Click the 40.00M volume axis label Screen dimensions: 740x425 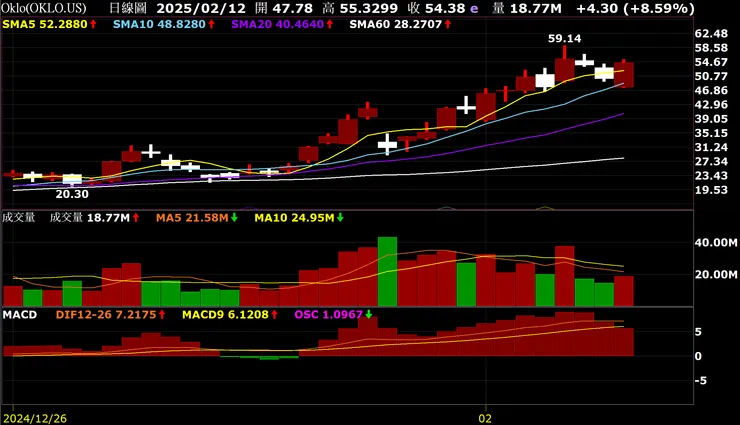[716, 242]
